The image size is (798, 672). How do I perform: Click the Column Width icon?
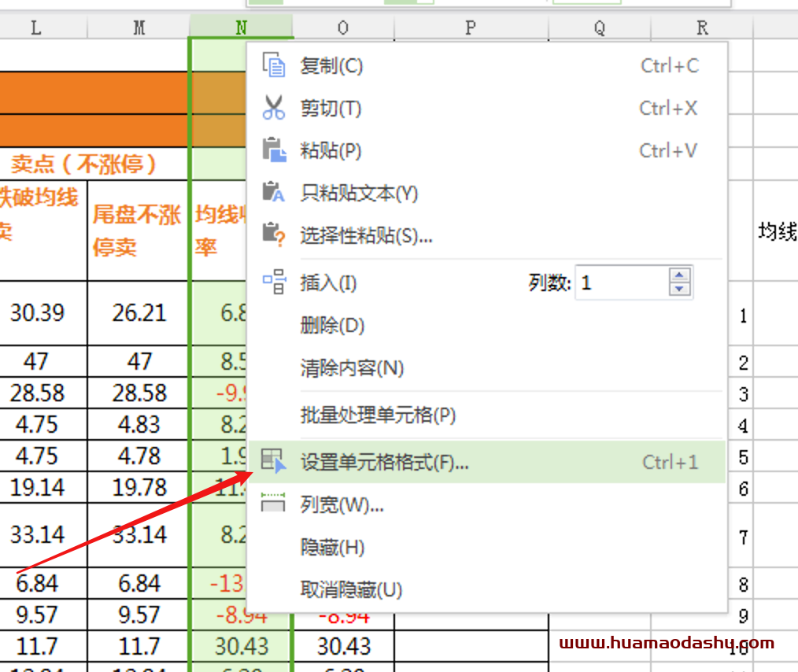(273, 503)
